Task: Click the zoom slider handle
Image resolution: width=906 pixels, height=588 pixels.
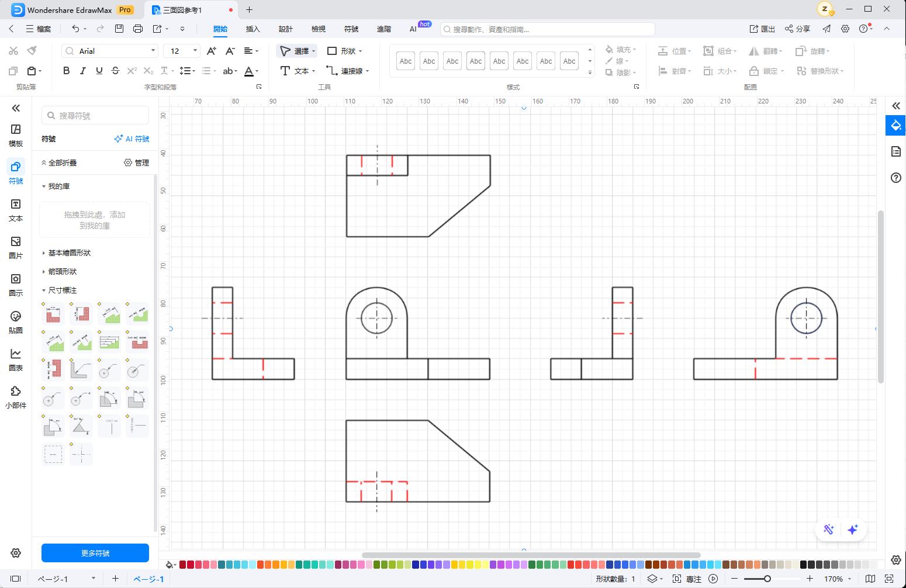Action: click(x=767, y=579)
